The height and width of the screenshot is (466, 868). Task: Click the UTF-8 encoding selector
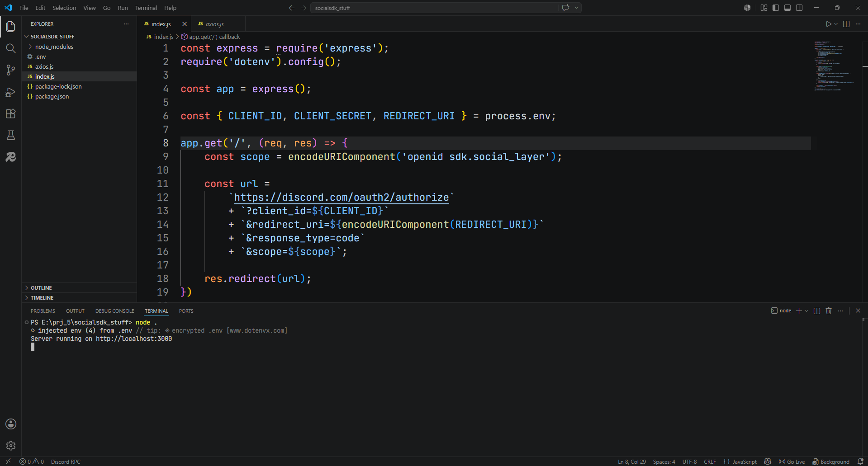[x=689, y=461]
